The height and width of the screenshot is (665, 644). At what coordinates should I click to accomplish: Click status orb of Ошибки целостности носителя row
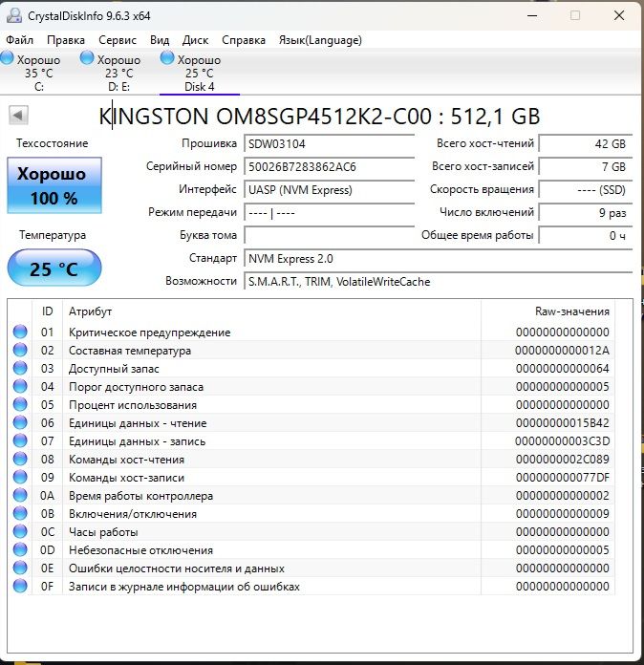point(20,568)
